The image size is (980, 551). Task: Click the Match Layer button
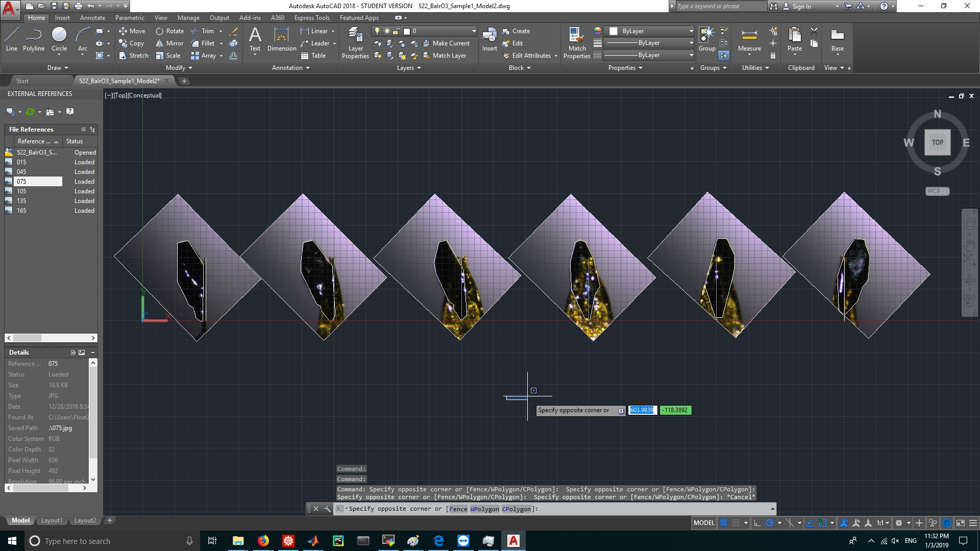[x=444, y=56]
